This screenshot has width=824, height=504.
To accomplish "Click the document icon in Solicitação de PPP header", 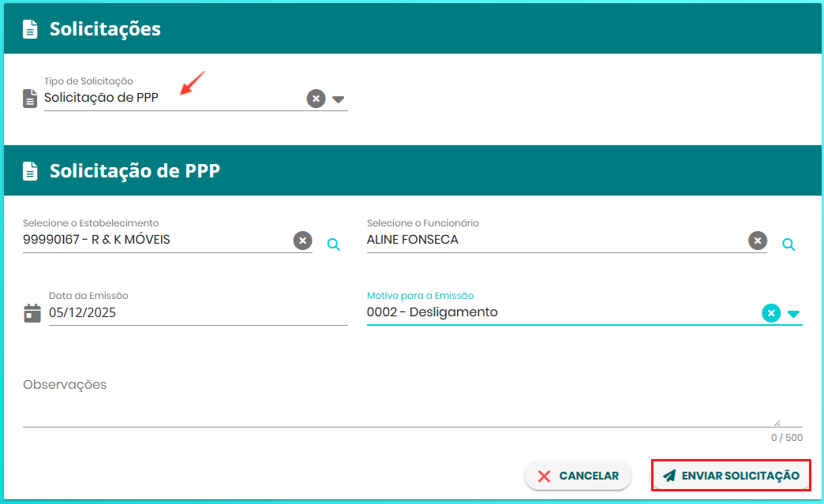I will (x=31, y=171).
